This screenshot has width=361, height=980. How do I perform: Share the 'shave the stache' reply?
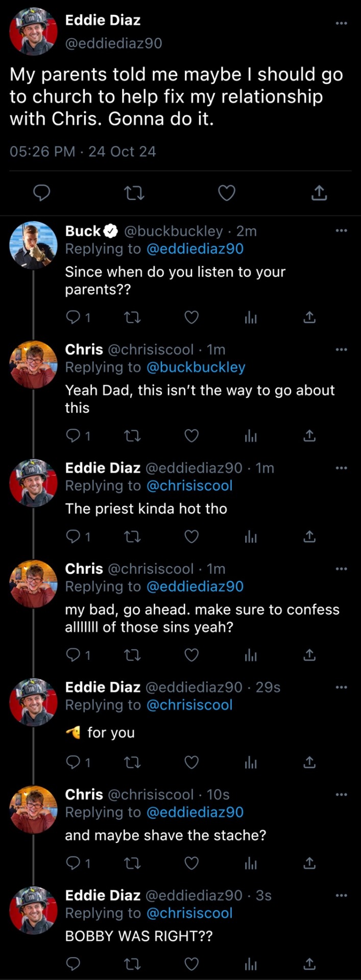click(x=309, y=863)
